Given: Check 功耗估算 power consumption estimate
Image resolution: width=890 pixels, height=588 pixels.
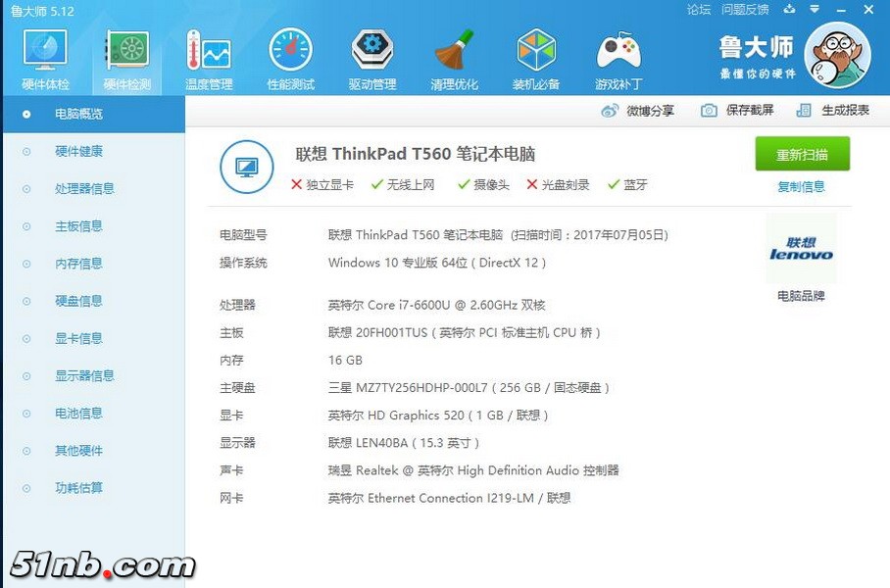Looking at the screenshot, I should pos(78,488).
